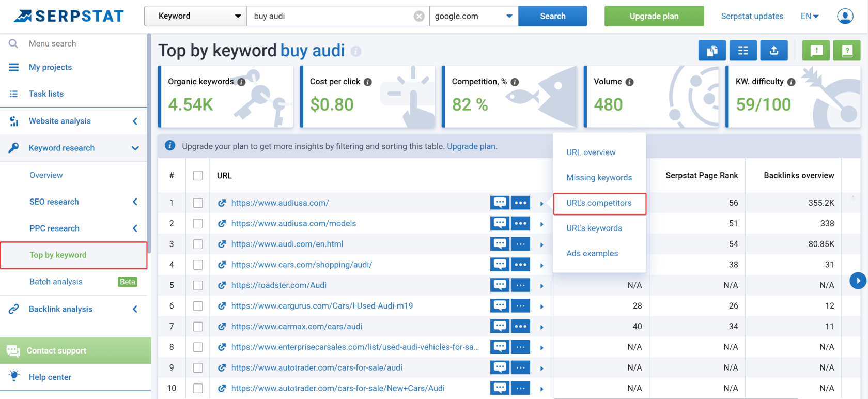
Task: Check the box for enterprisecarsales.com row
Action: point(198,347)
